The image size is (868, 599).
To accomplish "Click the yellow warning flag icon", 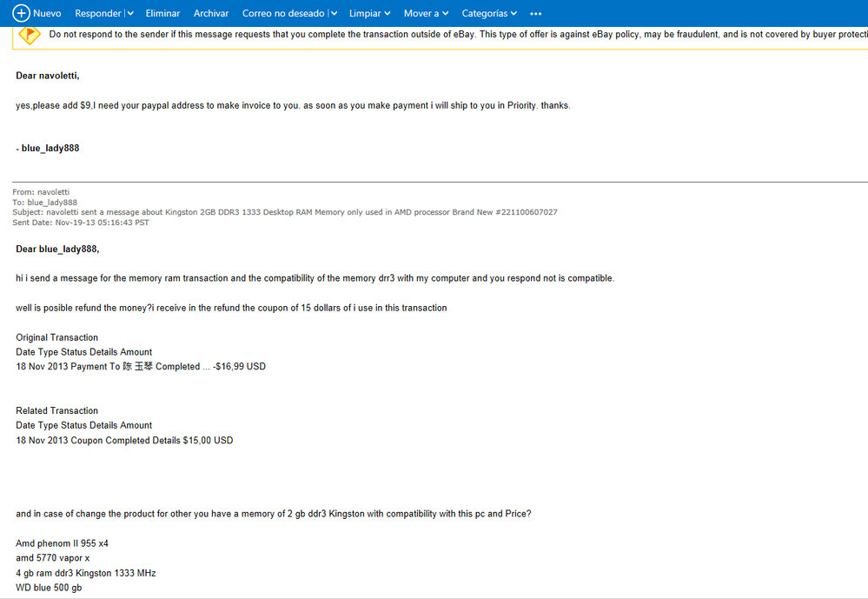I will [x=30, y=35].
